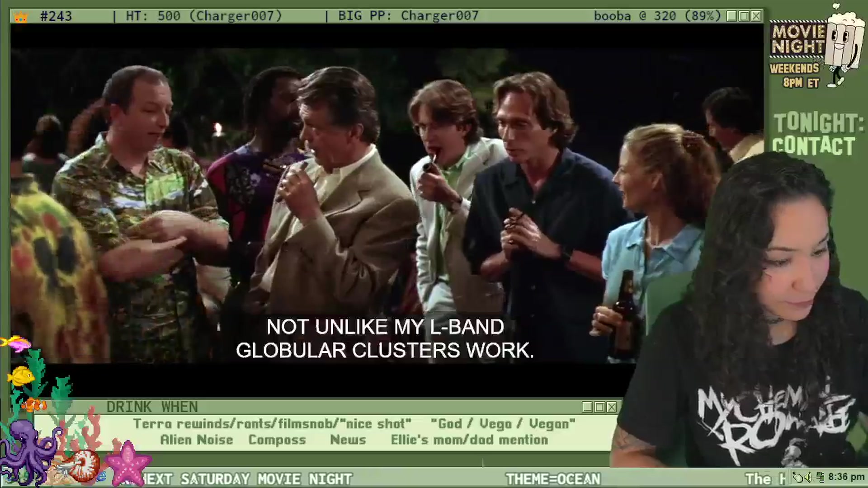Maximize the movie player window
The width and height of the screenshot is (868, 488).
click(x=744, y=16)
